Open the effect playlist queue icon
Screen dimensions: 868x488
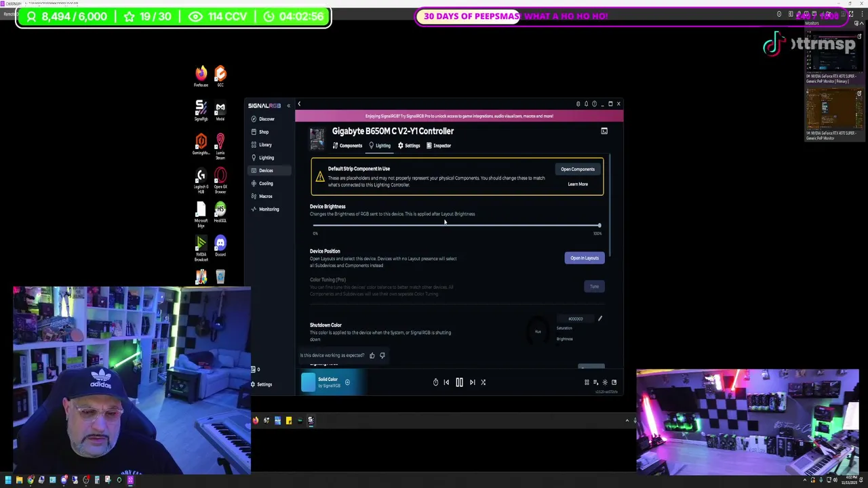click(595, 382)
